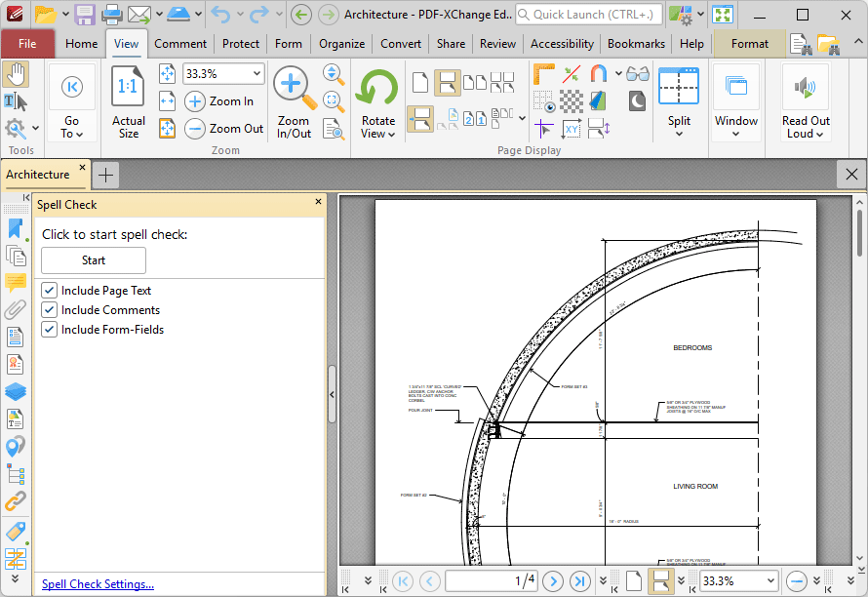Uncheck Include Page Text

pyautogui.click(x=50, y=291)
